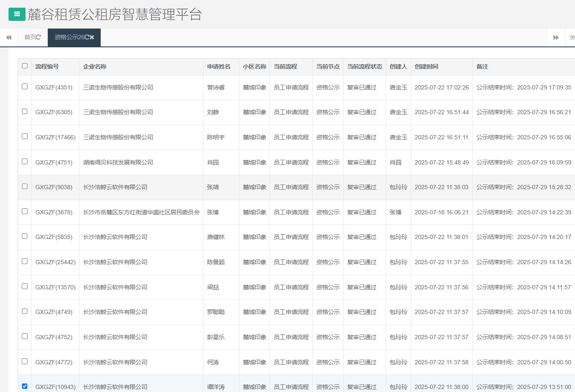Refresh the 首页 tab via its reload icon
The height and width of the screenshot is (392, 575).
pyautogui.click(x=39, y=37)
